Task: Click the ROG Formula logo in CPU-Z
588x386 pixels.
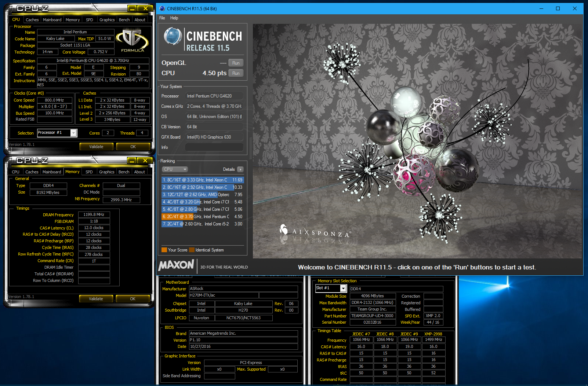Action: tap(132, 41)
